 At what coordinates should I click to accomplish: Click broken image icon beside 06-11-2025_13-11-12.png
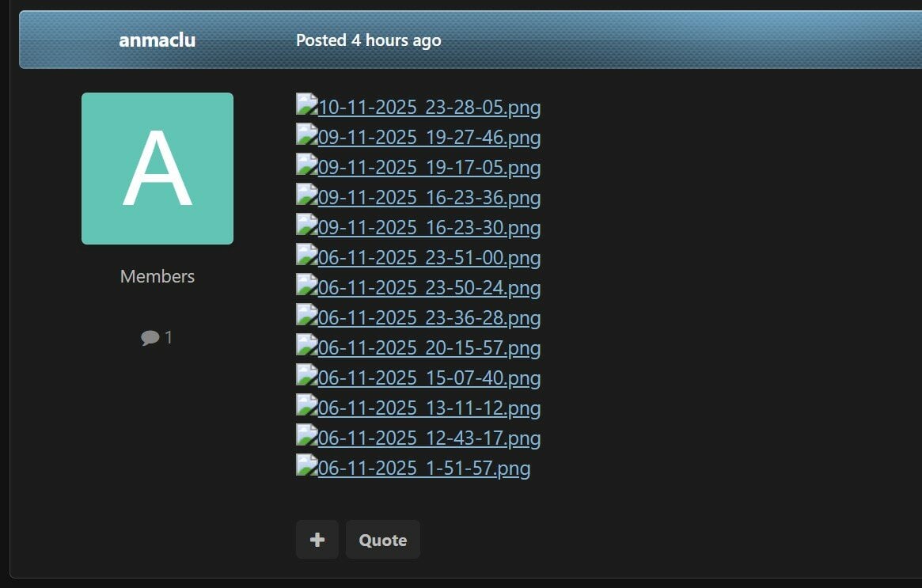point(307,404)
